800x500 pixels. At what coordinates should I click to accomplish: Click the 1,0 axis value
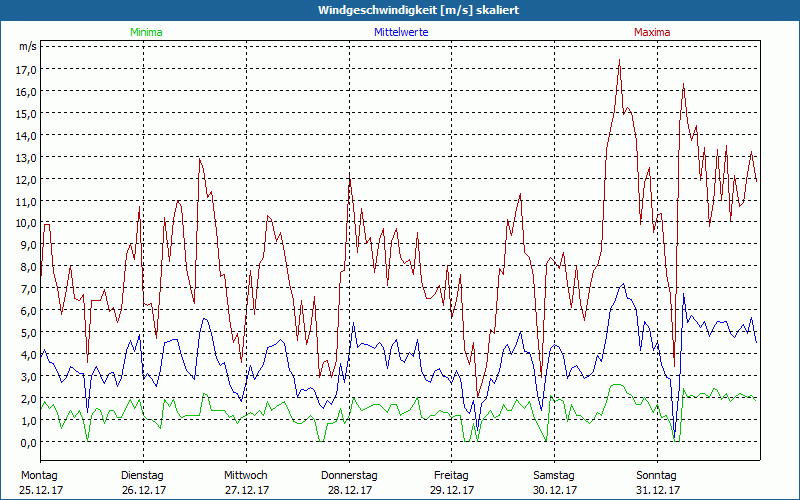click(29, 420)
